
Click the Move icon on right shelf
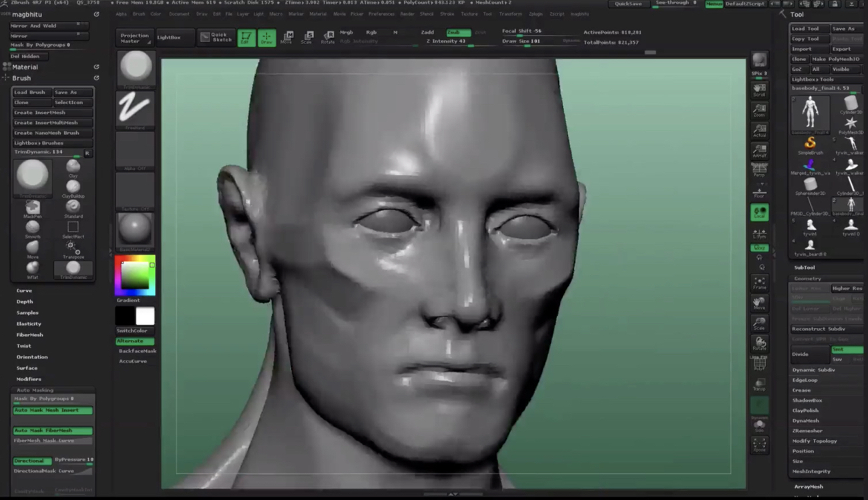click(x=759, y=303)
